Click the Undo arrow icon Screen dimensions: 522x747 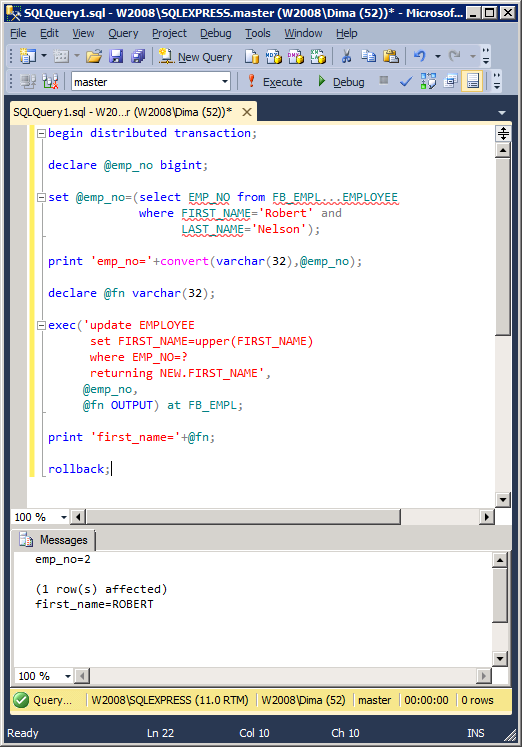pyautogui.click(x=420, y=57)
